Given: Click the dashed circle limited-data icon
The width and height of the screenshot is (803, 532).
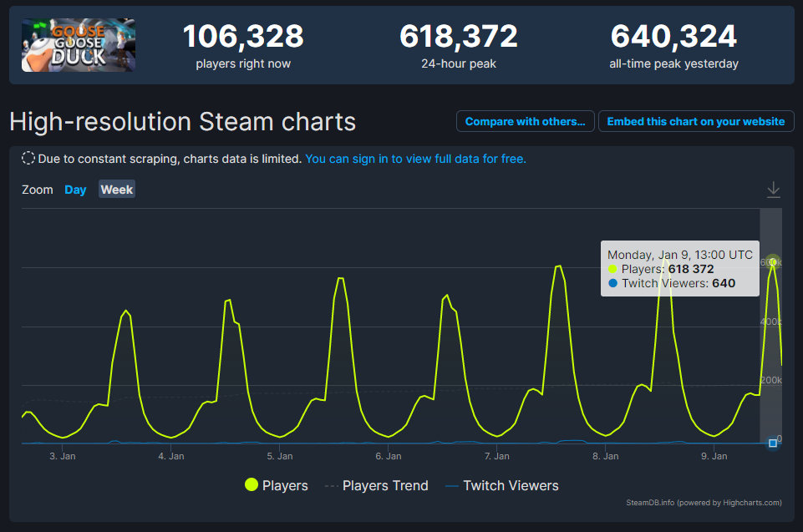Looking at the screenshot, I should point(28,159).
